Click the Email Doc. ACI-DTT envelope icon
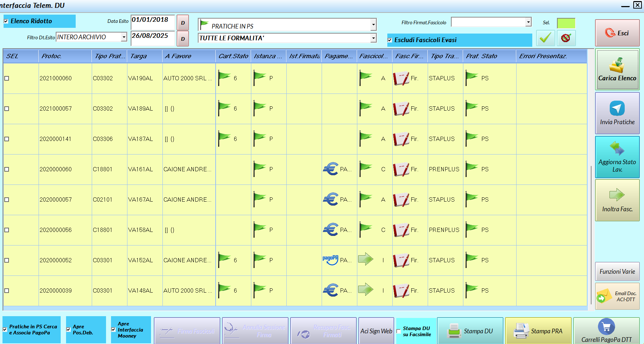This screenshot has height=344, width=644. pyautogui.click(x=603, y=296)
